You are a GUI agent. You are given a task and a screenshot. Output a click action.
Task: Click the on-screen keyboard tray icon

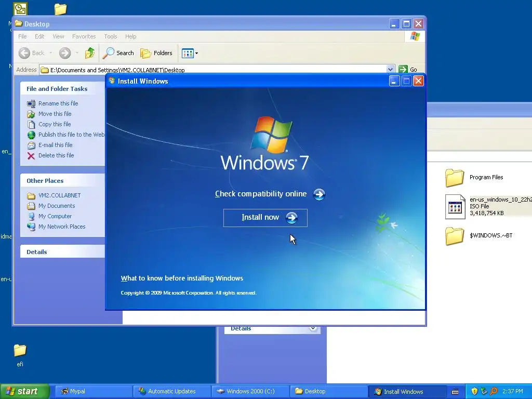click(455, 392)
